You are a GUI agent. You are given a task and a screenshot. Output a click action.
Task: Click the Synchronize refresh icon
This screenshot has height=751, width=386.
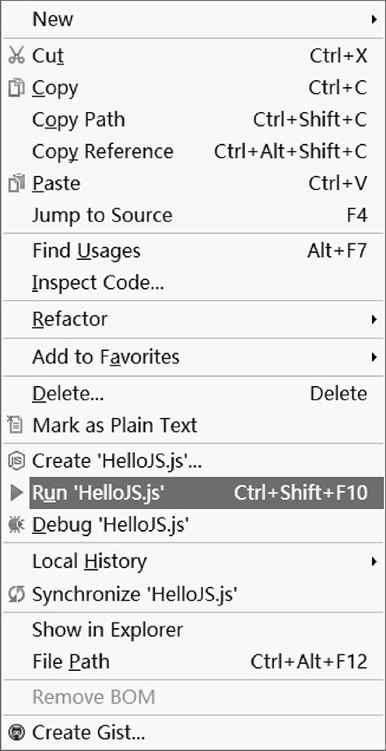pos(16,594)
